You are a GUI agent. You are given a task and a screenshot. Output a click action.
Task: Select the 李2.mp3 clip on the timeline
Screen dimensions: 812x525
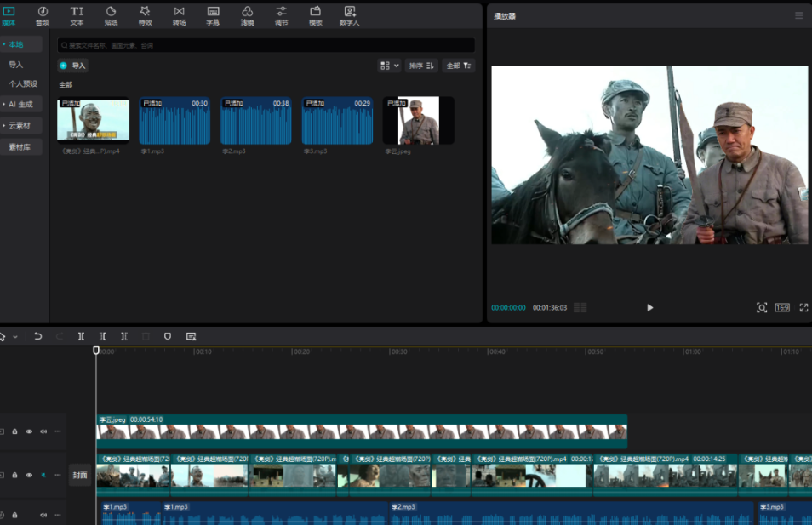point(570,512)
